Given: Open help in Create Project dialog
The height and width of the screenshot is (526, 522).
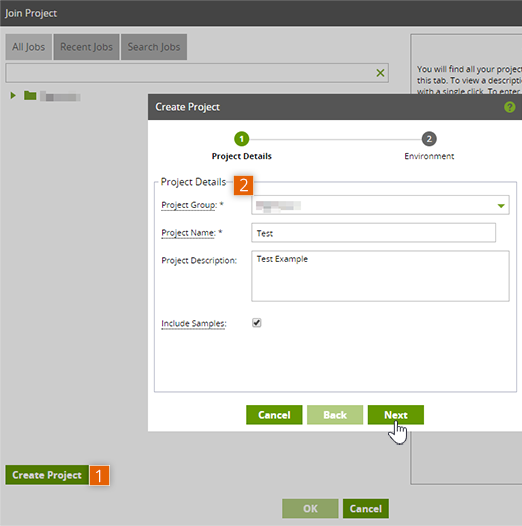Looking at the screenshot, I should [510, 107].
